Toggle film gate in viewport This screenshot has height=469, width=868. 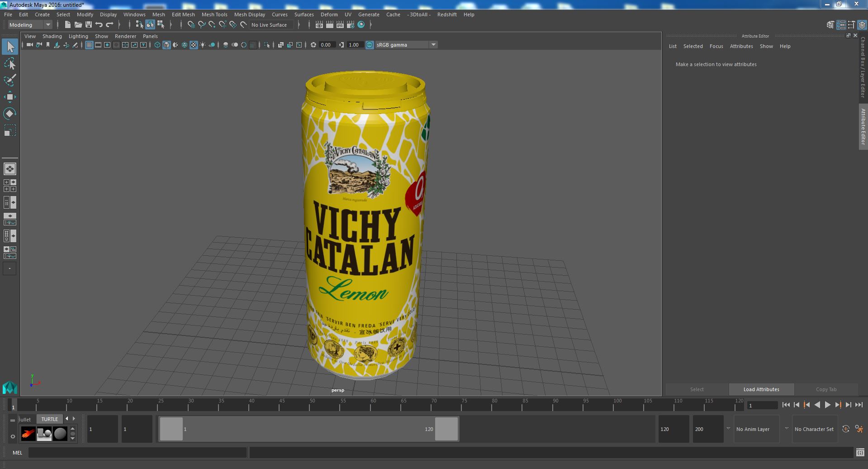(98, 45)
